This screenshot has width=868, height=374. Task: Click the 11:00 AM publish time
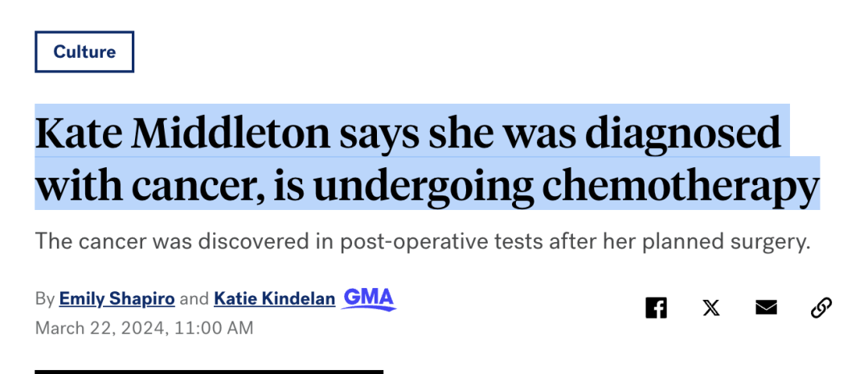pos(214,328)
